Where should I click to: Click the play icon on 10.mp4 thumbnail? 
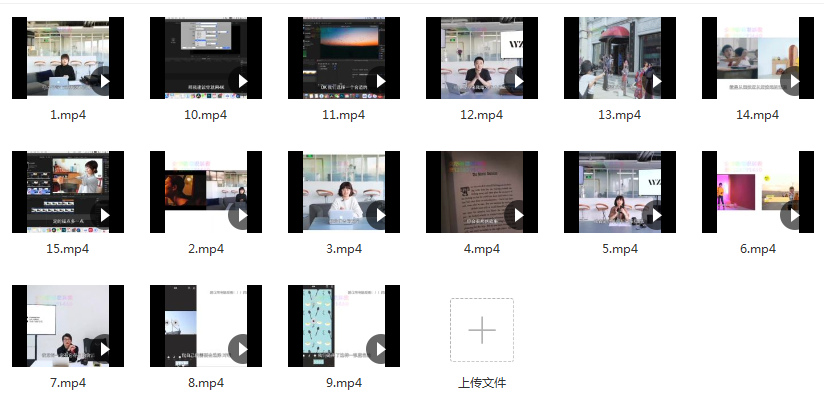click(x=242, y=81)
